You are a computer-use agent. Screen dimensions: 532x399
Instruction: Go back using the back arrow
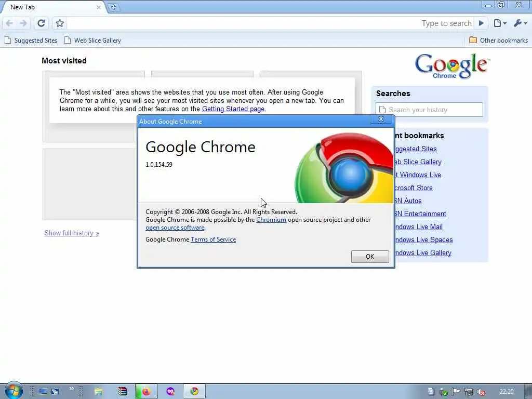(9, 23)
